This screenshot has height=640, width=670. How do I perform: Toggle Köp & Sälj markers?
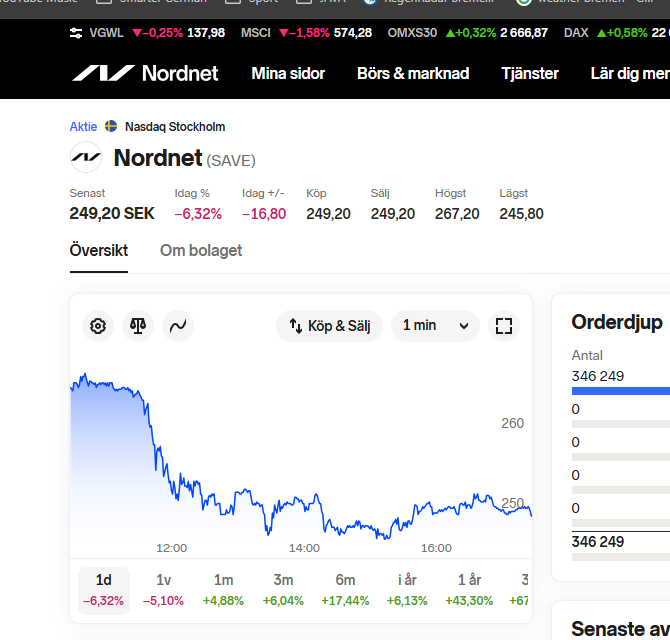click(x=329, y=326)
